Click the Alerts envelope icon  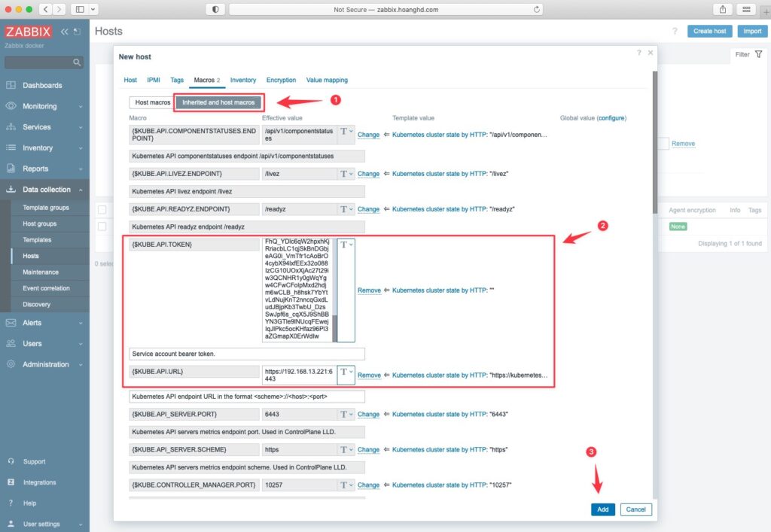(11, 323)
